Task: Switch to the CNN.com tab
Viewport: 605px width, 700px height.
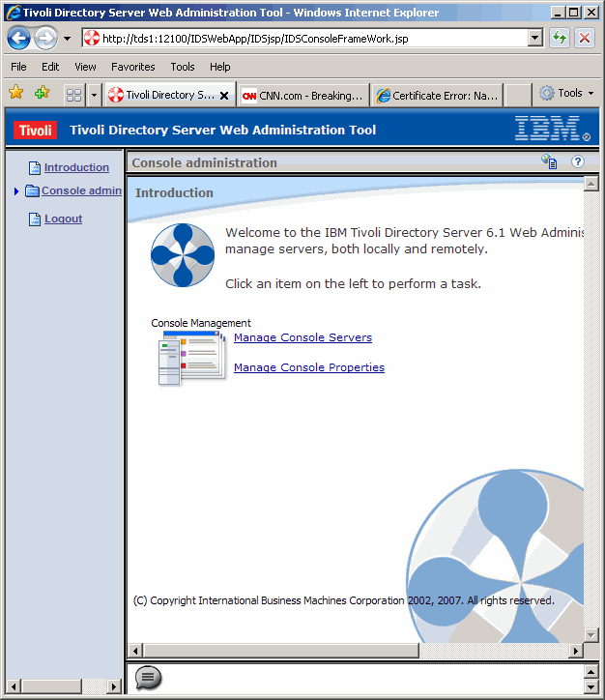Action: (302, 95)
